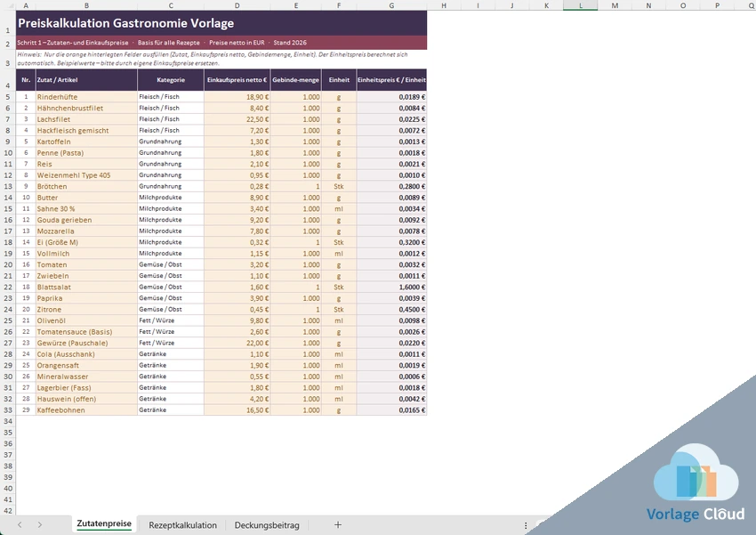Select the Orangensaft cell
Viewport: 756px width, 535px height.
coord(86,366)
